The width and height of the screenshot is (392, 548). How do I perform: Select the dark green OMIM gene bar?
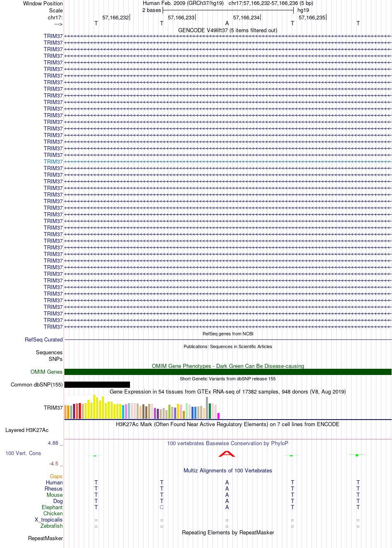[228, 372]
